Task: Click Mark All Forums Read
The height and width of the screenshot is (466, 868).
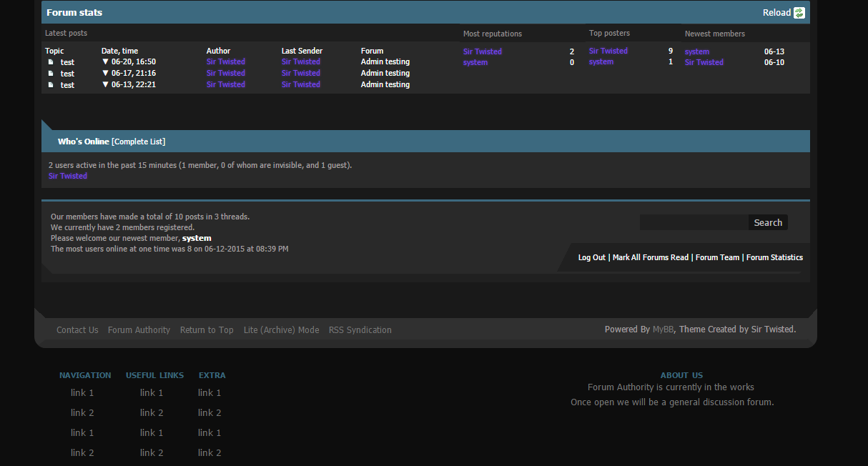Action: tap(651, 257)
